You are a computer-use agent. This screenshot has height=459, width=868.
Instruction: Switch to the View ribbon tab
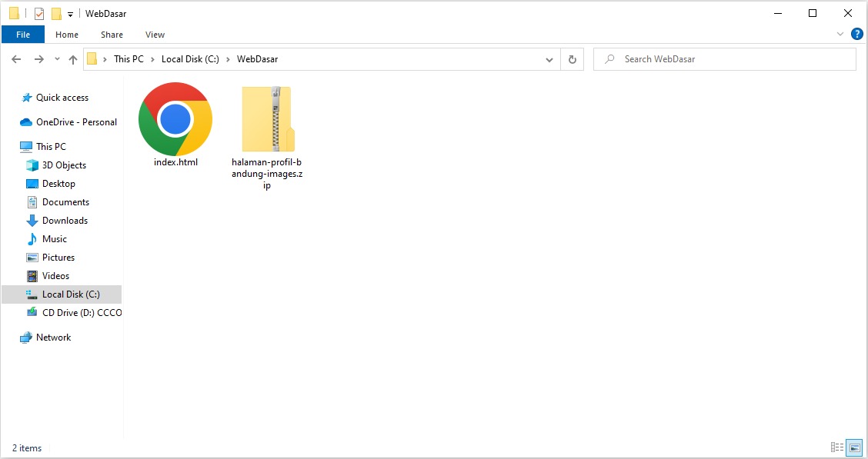pyautogui.click(x=155, y=35)
